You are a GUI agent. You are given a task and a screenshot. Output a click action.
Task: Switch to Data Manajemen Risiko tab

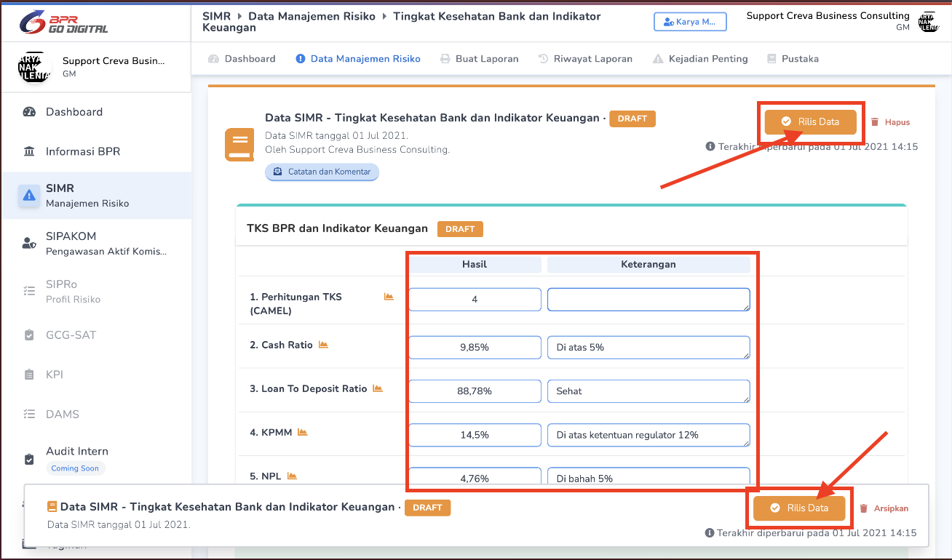[x=358, y=59]
